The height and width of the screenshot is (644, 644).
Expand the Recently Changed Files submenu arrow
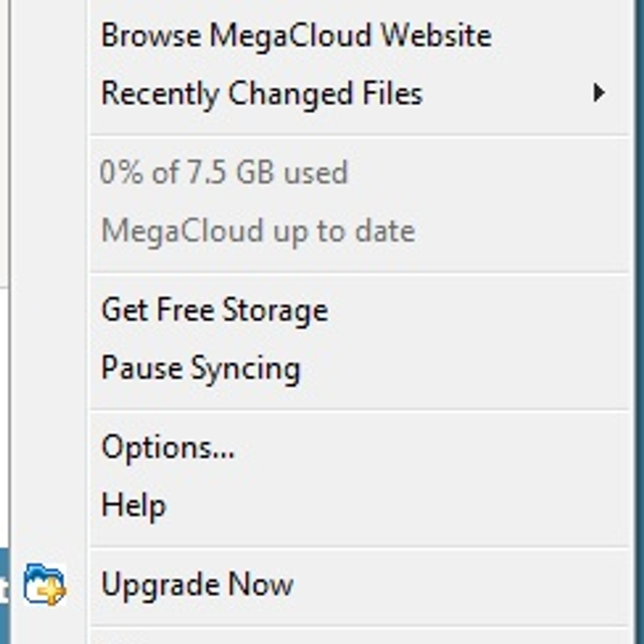599,93
